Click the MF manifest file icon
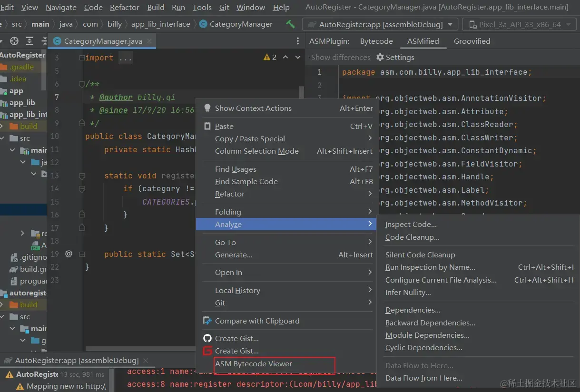The image size is (580, 392). coord(35,245)
